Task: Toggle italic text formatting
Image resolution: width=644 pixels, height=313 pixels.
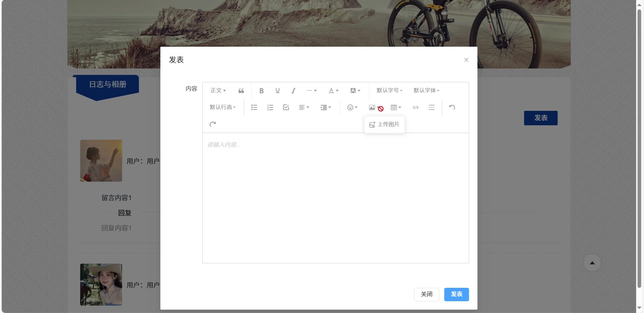Action: [x=293, y=91]
